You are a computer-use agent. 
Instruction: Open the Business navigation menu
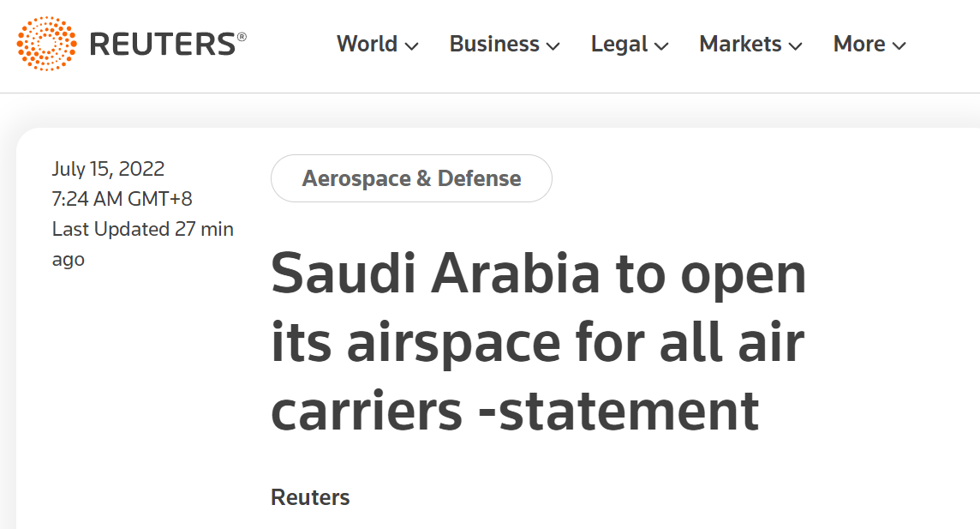(494, 45)
